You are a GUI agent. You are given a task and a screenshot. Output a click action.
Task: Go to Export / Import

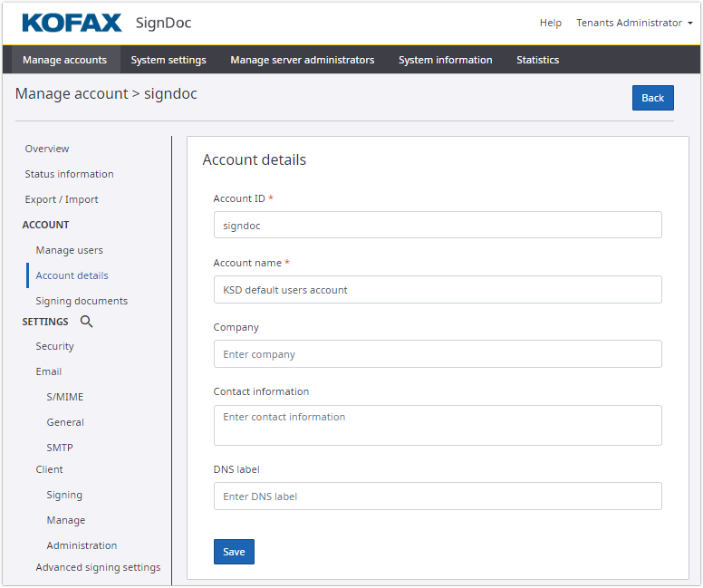click(62, 199)
